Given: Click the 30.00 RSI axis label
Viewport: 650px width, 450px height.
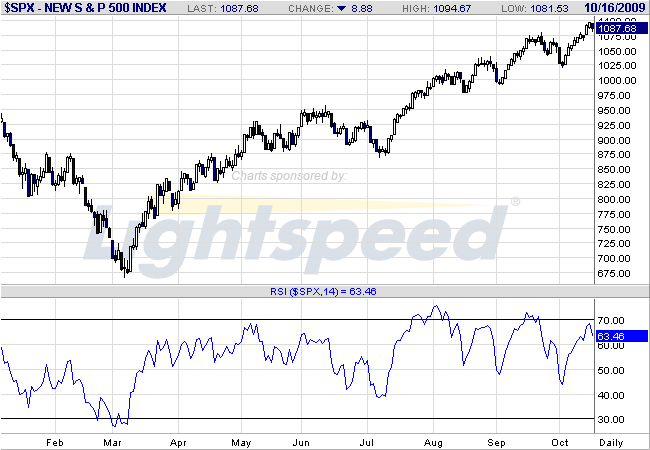Looking at the screenshot, I should click(x=611, y=419).
